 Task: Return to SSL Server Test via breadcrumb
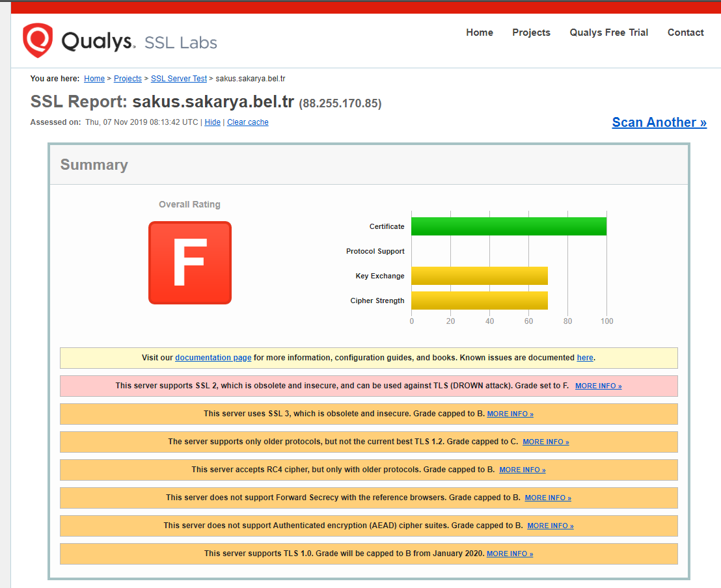178,78
